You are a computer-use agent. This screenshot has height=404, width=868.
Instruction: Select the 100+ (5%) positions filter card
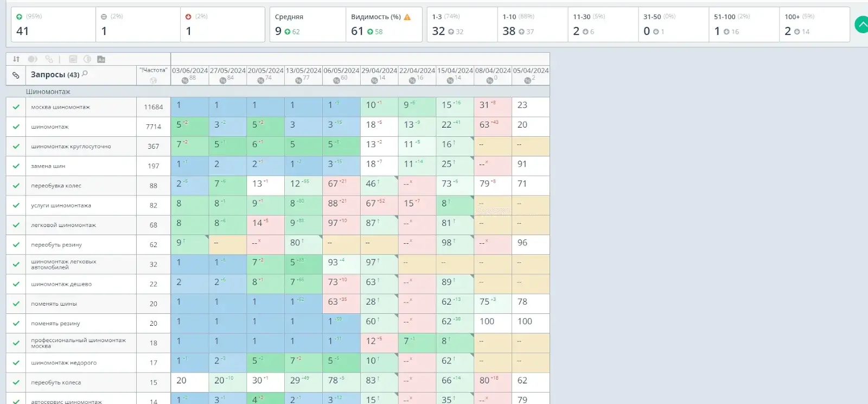814,24
